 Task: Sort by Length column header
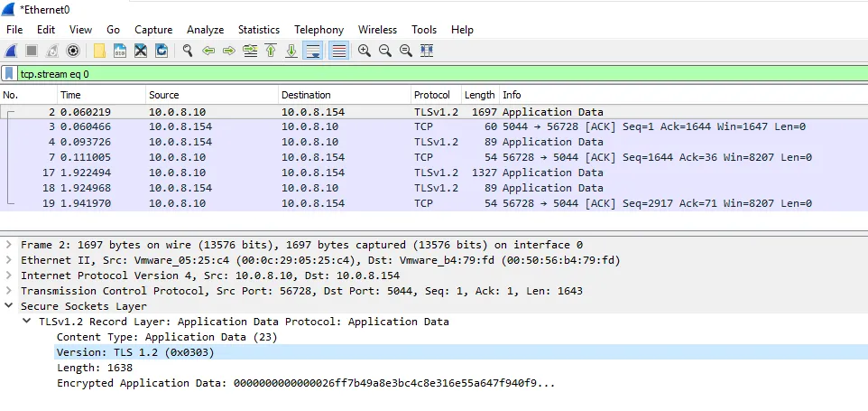pos(480,95)
